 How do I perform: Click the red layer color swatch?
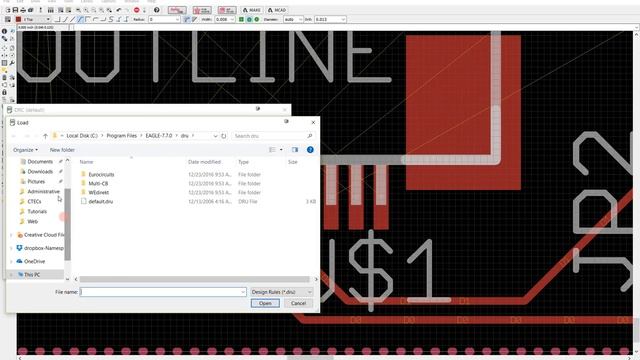pyautogui.click(x=18, y=19)
